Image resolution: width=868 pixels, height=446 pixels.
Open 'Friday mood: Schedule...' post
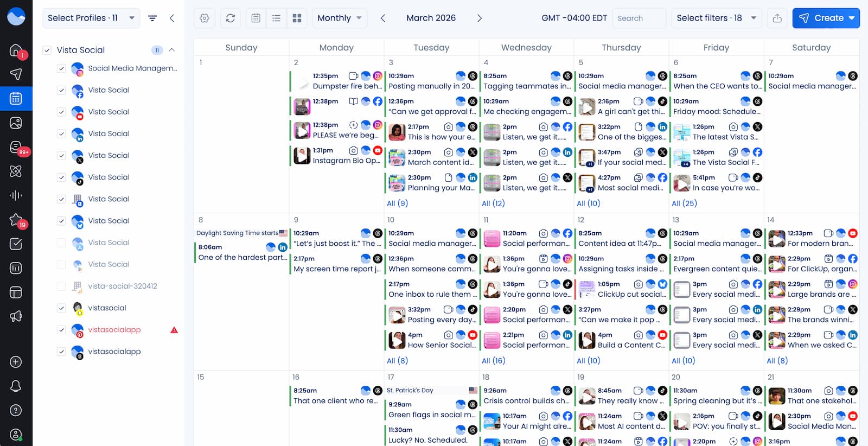coord(716,106)
